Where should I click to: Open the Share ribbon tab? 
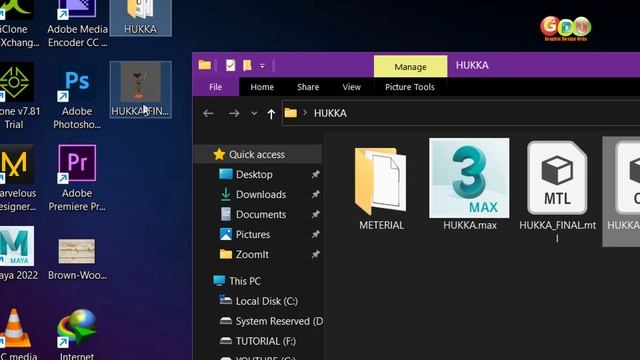click(x=308, y=87)
